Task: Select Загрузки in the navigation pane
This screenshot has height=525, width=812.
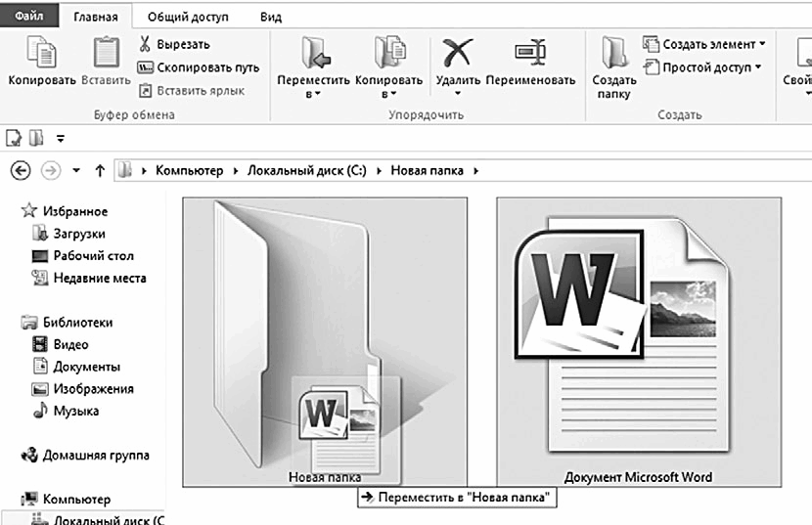Action: point(78,234)
